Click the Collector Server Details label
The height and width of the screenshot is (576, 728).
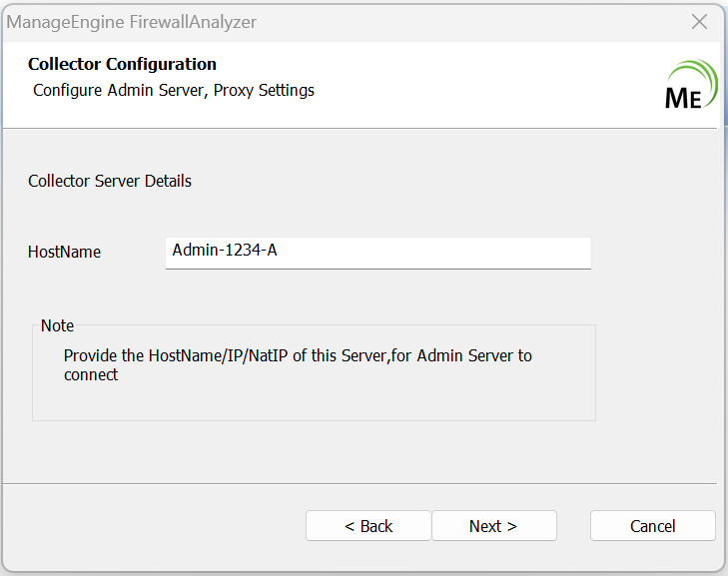pyautogui.click(x=110, y=181)
